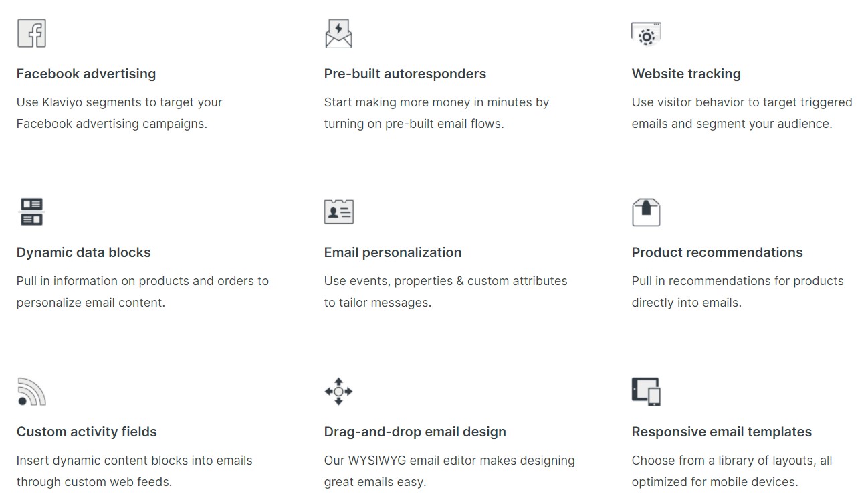This screenshot has width=868, height=502.
Task: Click the WYSIWYG email editor description text
Action: (x=449, y=471)
